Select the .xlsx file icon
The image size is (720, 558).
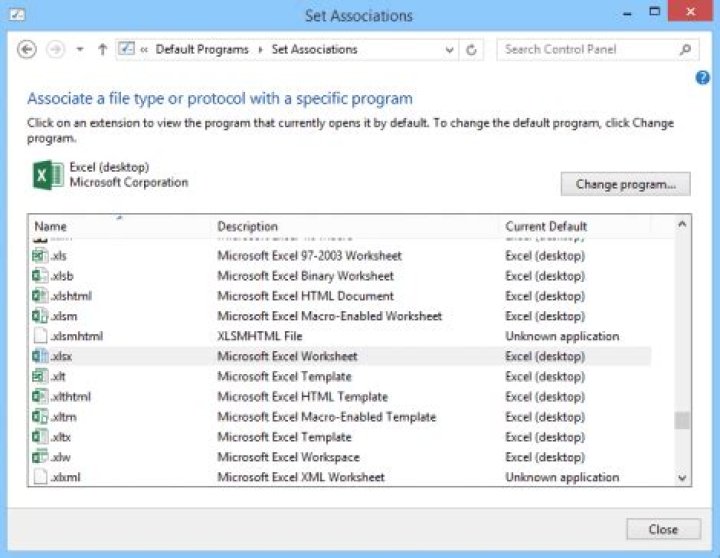pos(40,356)
